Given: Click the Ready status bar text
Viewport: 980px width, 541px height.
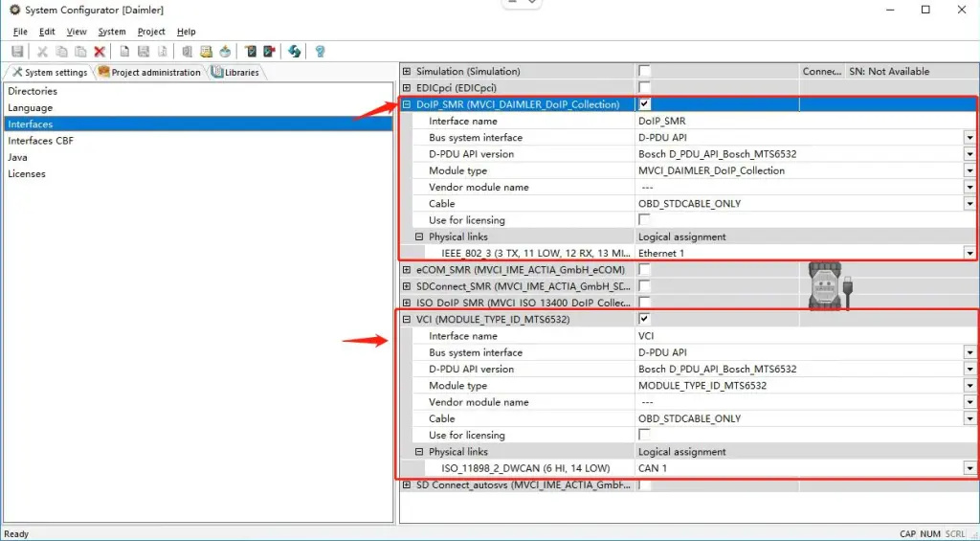Looking at the screenshot, I should tap(16, 534).
